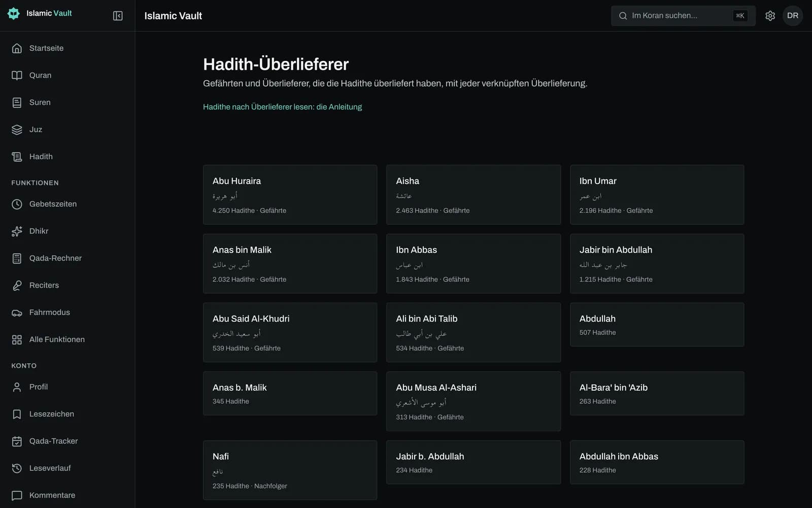Open the Abu Huraira narrator card
Image resolution: width=812 pixels, height=508 pixels.
[x=290, y=195]
